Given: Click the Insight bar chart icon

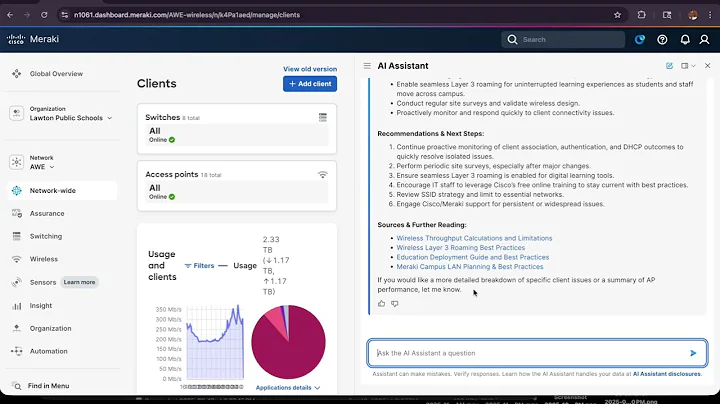Looking at the screenshot, I should [17, 306].
